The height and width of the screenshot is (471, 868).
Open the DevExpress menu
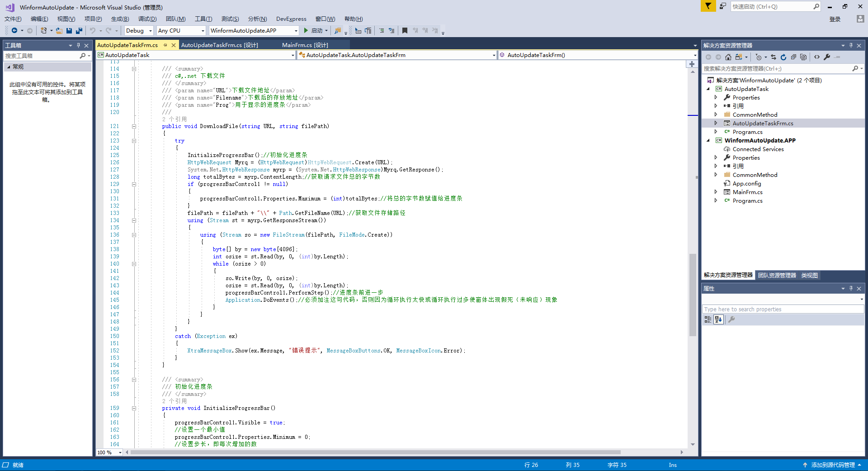(291, 19)
